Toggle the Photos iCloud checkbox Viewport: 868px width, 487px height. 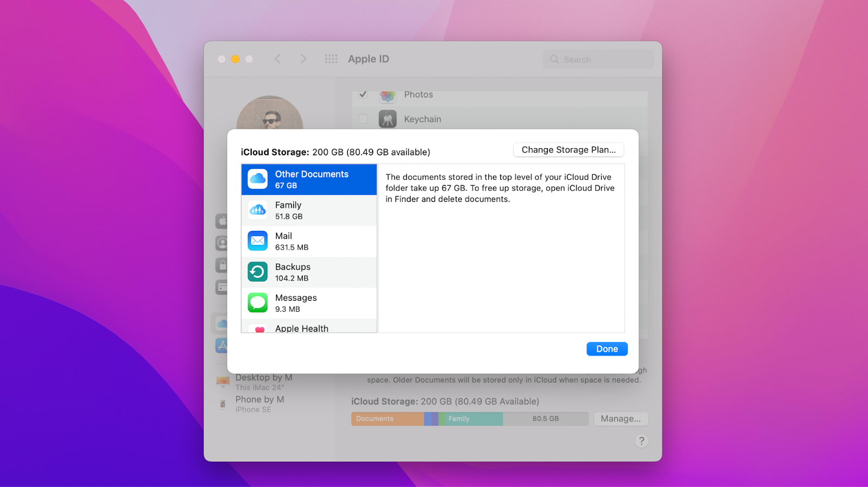click(363, 94)
